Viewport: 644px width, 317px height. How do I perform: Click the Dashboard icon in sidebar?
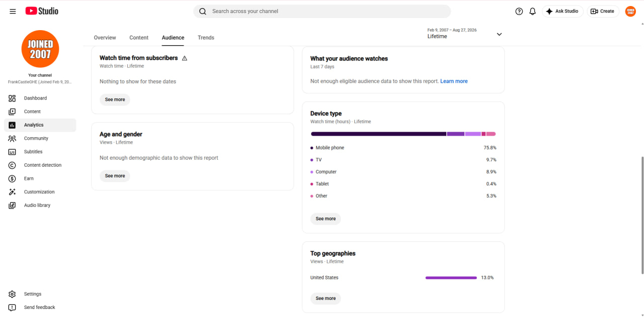click(12, 98)
